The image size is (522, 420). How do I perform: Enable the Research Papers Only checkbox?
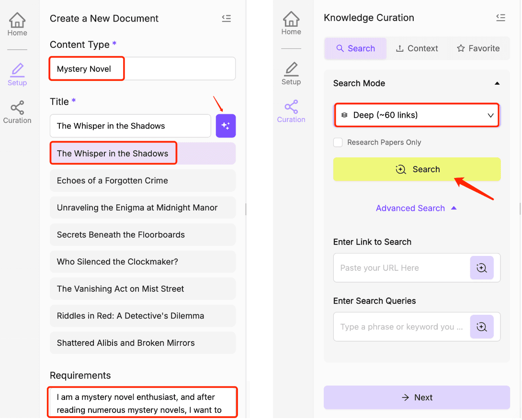[338, 143]
